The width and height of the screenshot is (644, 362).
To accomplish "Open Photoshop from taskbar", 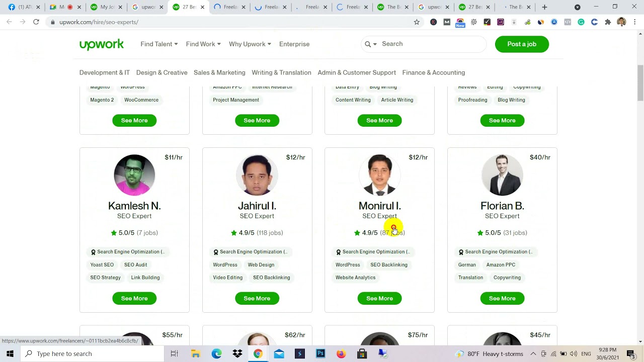I will [320, 354].
